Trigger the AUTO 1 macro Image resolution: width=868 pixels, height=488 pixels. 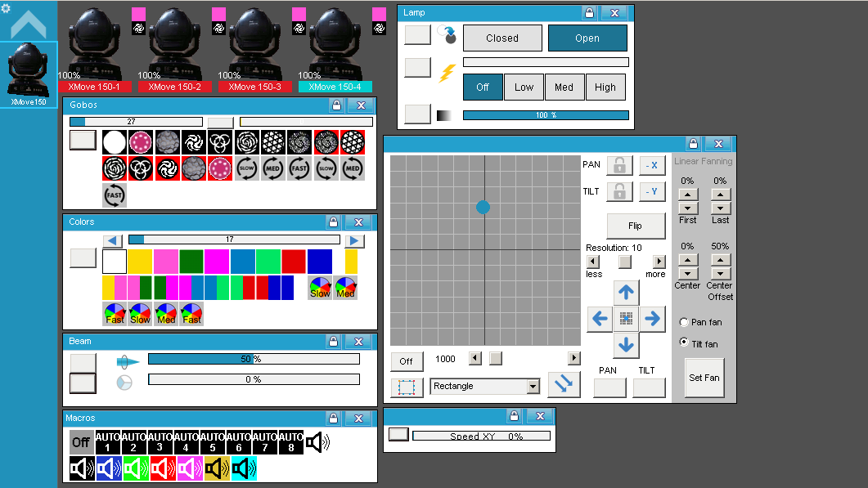[x=107, y=442]
